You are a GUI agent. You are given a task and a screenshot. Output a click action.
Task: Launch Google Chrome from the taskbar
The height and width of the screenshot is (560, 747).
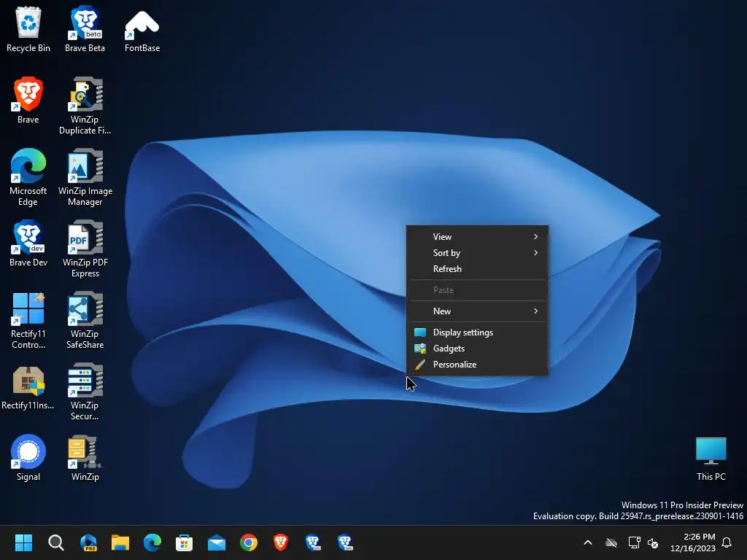tap(249, 542)
